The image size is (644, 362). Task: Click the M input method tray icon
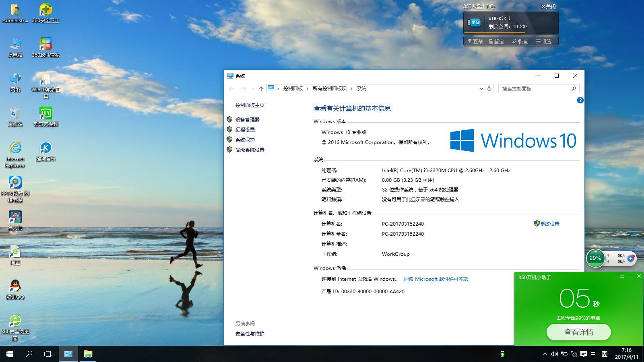click(605, 354)
